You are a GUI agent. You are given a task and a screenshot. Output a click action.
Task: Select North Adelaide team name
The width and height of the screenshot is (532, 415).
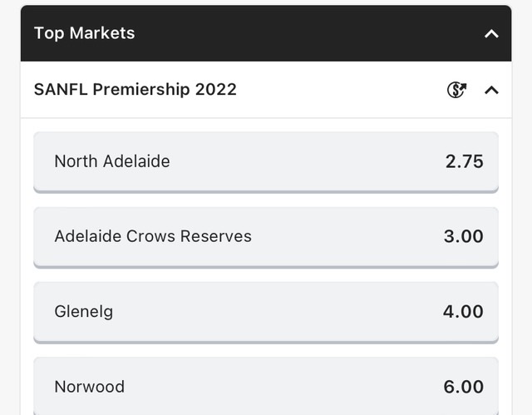[112, 161]
